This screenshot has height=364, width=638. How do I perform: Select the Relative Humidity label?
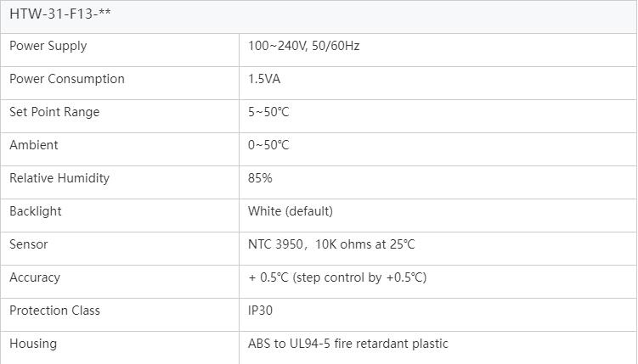[x=59, y=178]
